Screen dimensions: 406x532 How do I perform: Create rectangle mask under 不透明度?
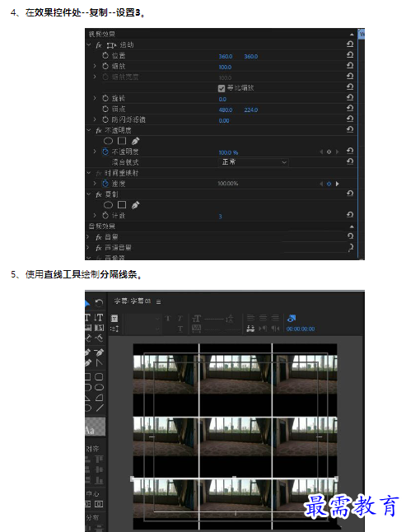(x=122, y=141)
